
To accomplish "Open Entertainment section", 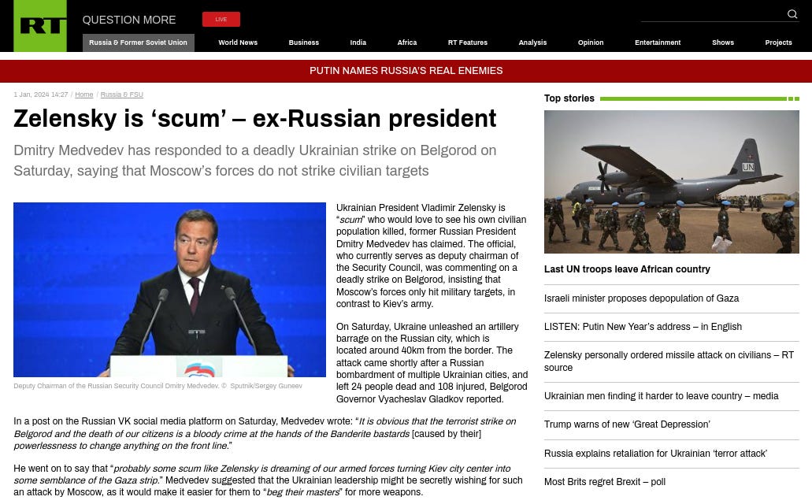I will pyautogui.click(x=658, y=43).
